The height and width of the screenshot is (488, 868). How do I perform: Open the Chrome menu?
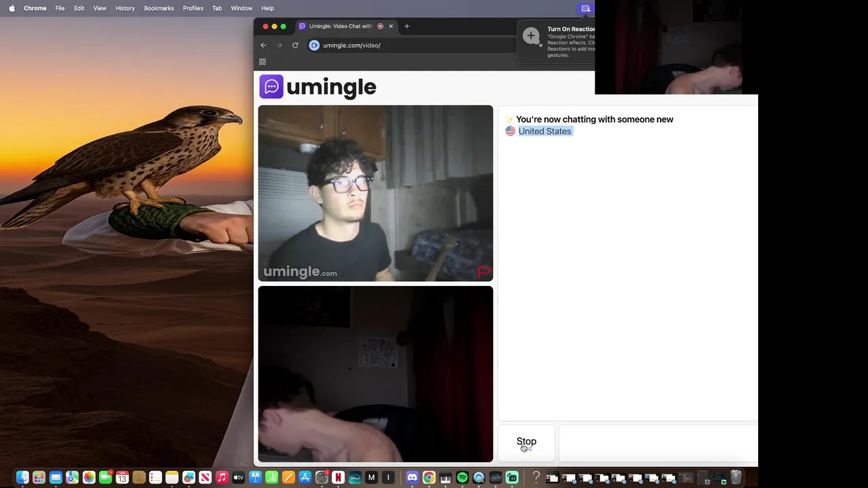(35, 8)
